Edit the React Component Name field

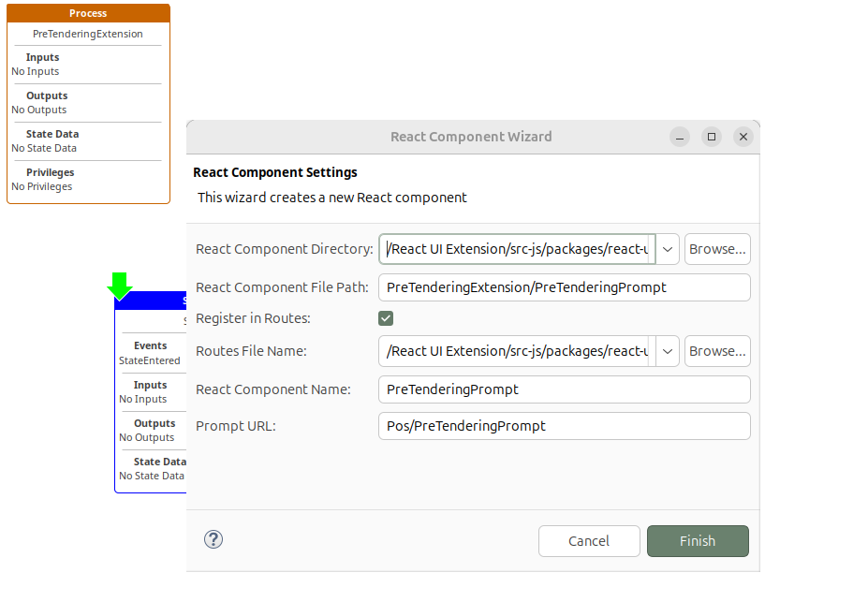coord(564,389)
